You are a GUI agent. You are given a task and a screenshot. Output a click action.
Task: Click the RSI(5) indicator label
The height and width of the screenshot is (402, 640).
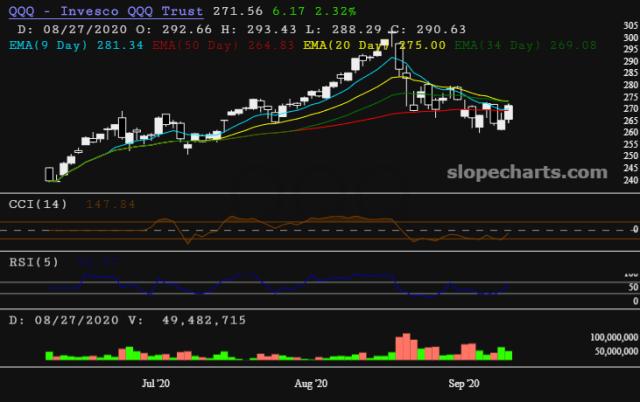tap(34, 262)
